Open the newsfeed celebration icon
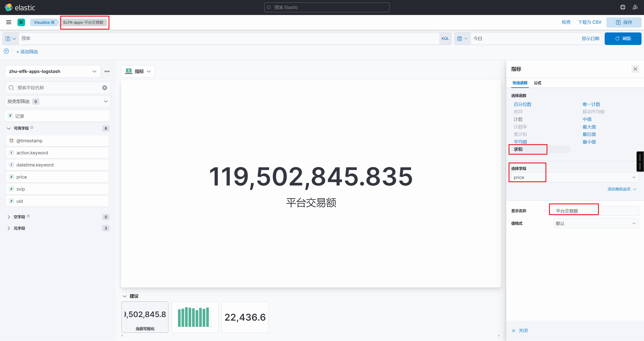644x341 pixels. 635,7
